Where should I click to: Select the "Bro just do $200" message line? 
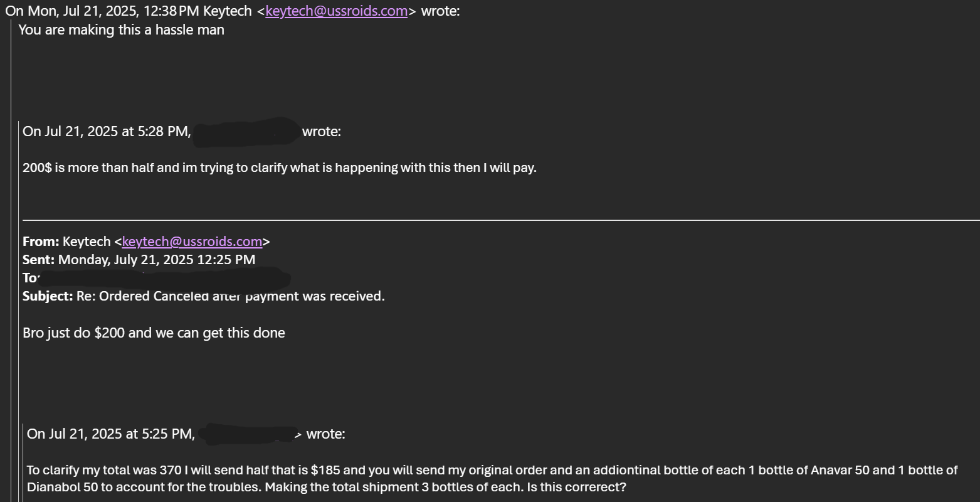(x=154, y=333)
